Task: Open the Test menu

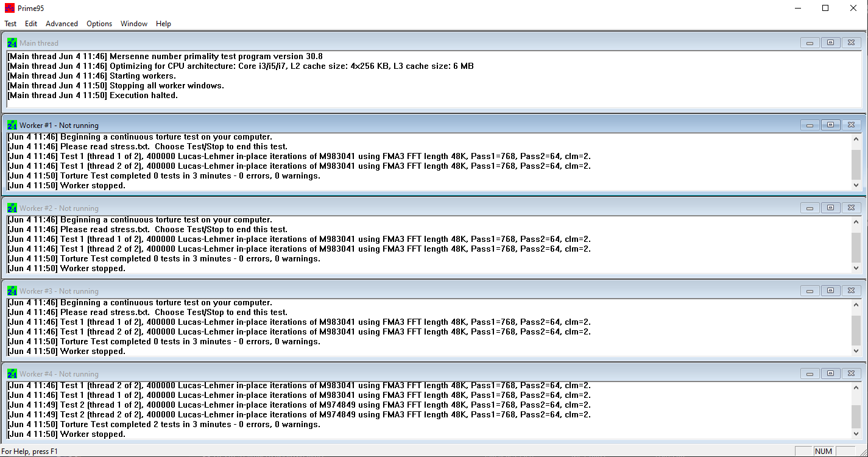Action: coord(10,24)
